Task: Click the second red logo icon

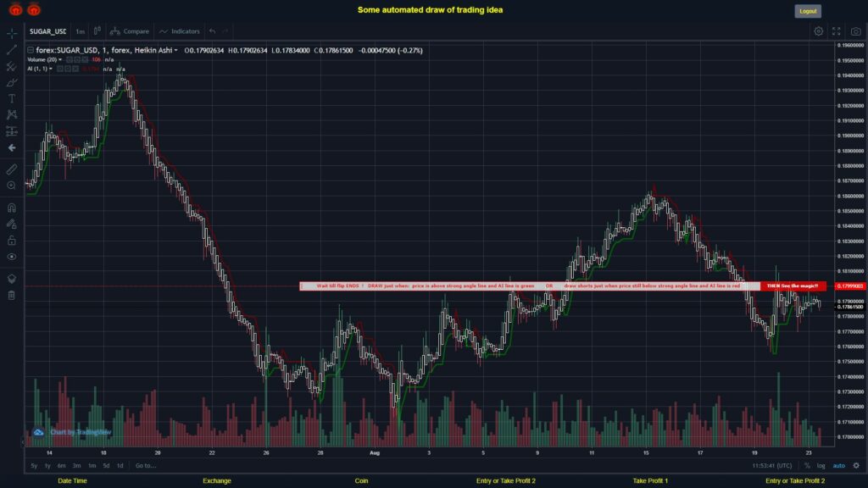Action: click(34, 9)
